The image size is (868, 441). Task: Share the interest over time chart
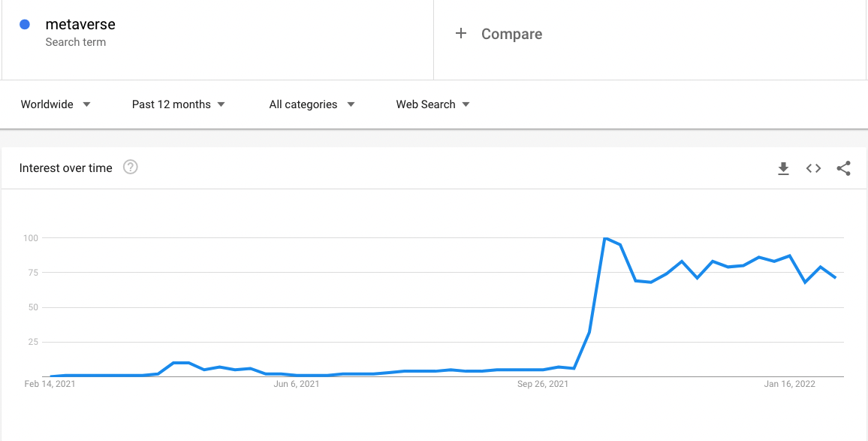tap(843, 168)
